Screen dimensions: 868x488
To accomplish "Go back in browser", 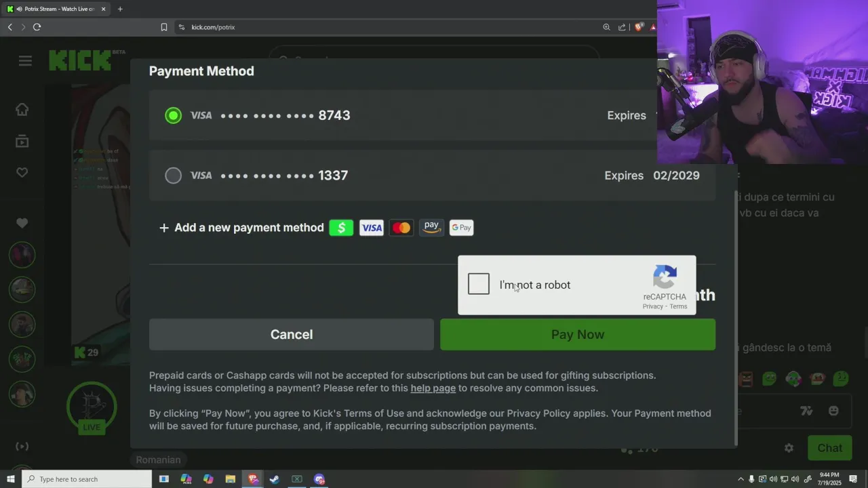I will click(9, 27).
